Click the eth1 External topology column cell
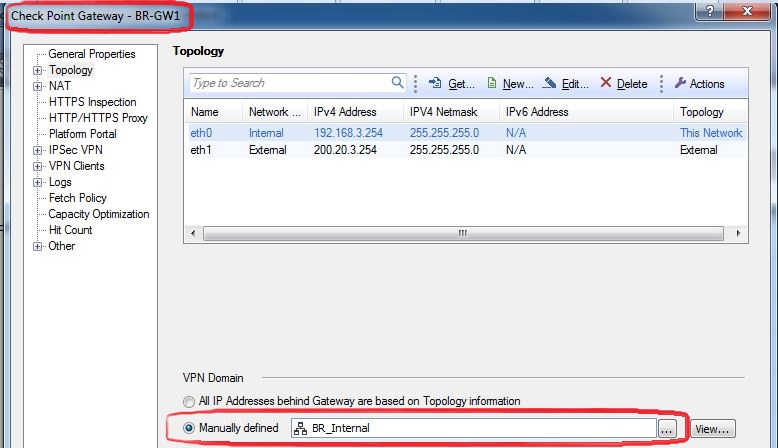 (699, 150)
